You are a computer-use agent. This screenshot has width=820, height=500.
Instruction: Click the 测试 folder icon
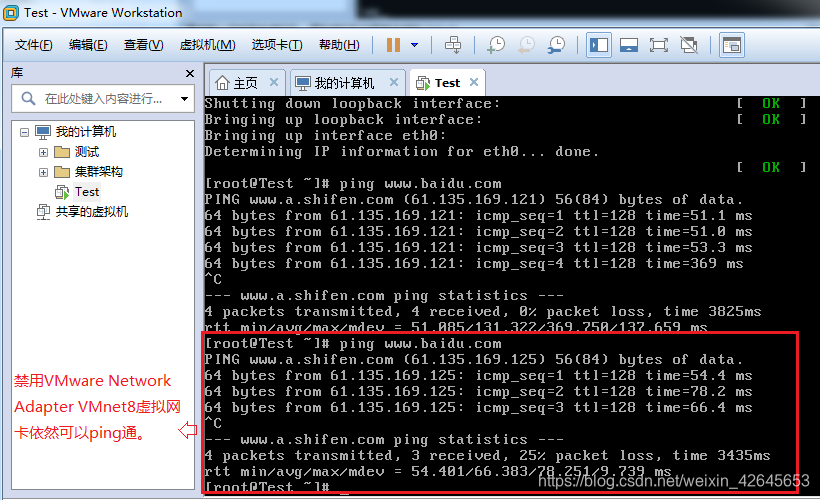tap(62, 152)
